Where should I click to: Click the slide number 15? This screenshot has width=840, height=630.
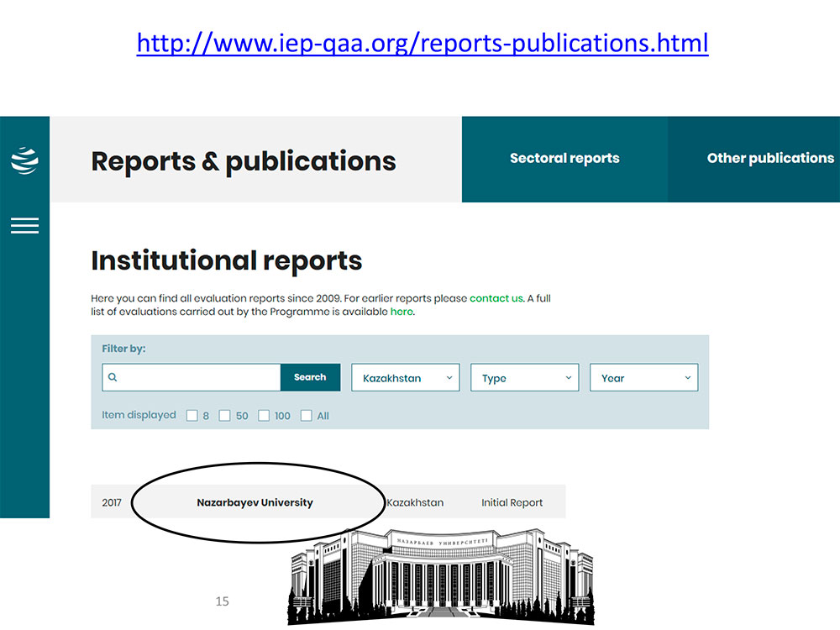pos(223,601)
